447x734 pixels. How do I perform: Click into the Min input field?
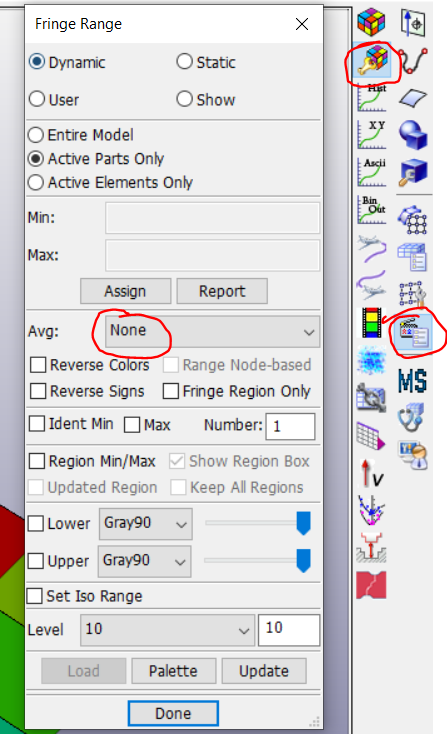click(x=213, y=218)
